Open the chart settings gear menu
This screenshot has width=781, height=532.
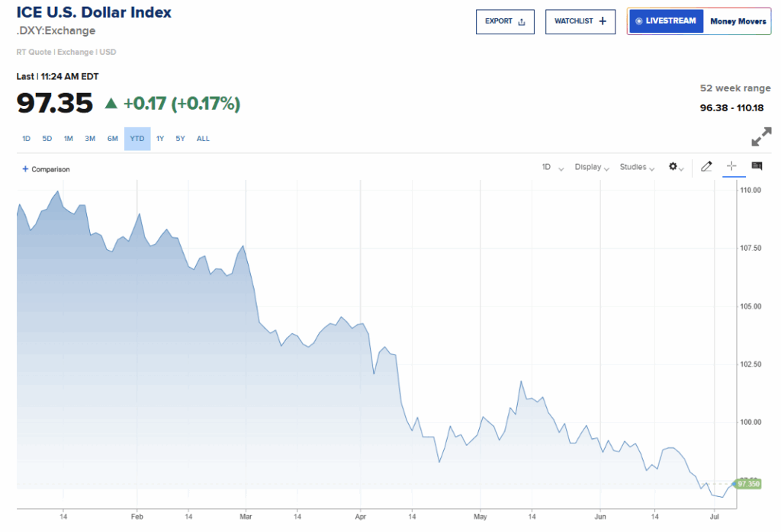[676, 167]
